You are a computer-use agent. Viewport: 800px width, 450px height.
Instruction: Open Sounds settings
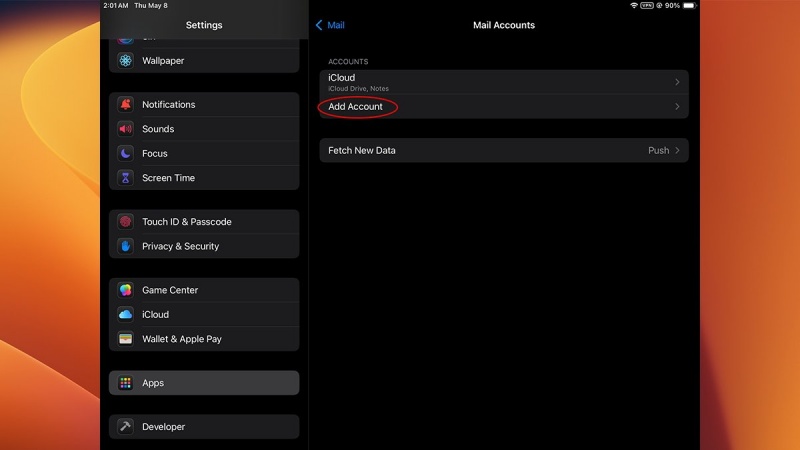click(204, 129)
